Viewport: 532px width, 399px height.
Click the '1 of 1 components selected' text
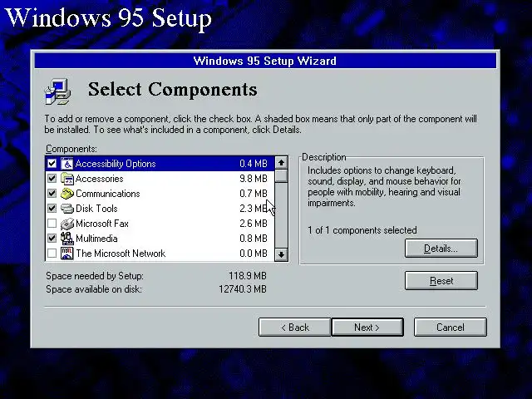362,230
